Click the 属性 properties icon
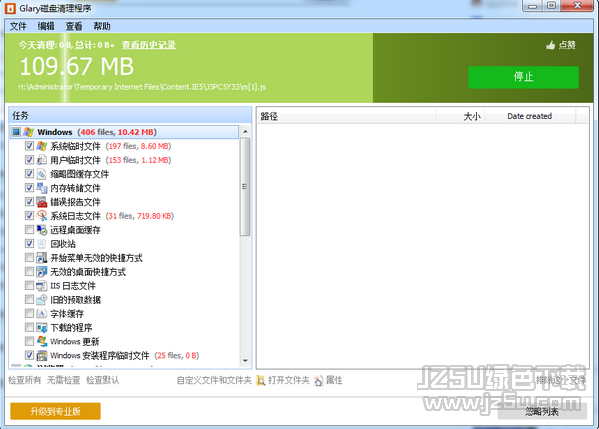Screen dimensions: 599x429 [319, 380]
